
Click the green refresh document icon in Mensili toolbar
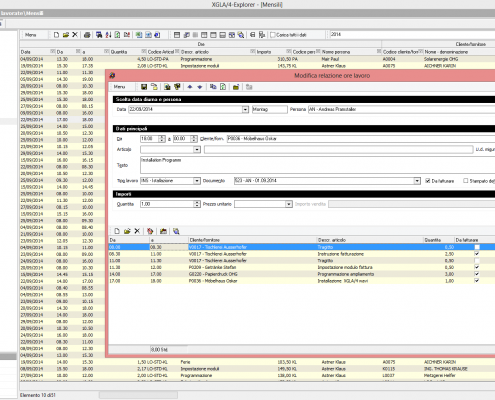(x=117, y=35)
